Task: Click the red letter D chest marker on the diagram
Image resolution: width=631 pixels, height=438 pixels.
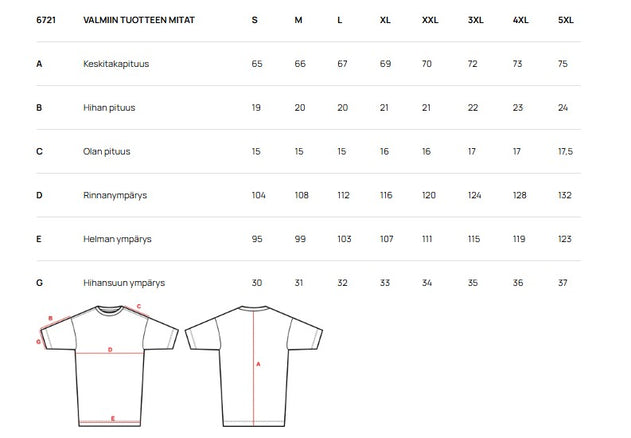Action: tap(109, 350)
